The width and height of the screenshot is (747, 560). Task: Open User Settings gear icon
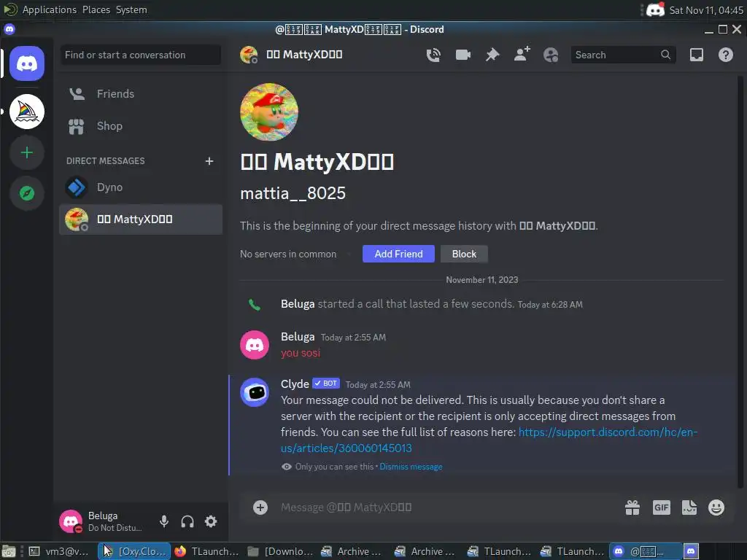[211, 521]
